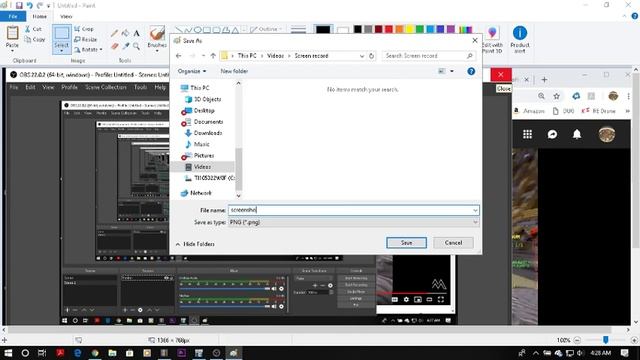Expand the address path dropdown
640x360 pixels.
click(x=362, y=56)
